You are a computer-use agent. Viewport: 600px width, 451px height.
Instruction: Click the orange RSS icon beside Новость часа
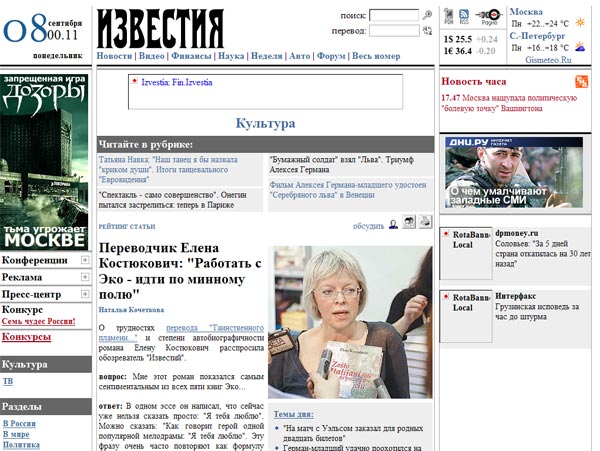point(581,81)
